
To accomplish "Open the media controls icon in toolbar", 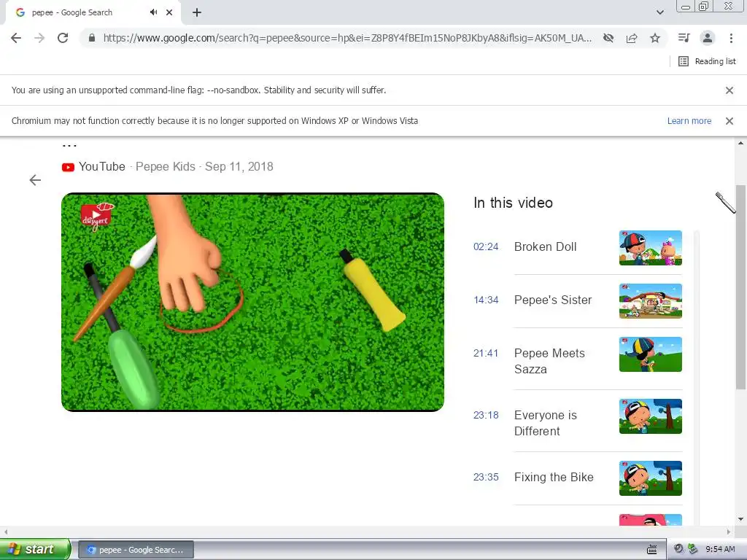I will pos(684,38).
